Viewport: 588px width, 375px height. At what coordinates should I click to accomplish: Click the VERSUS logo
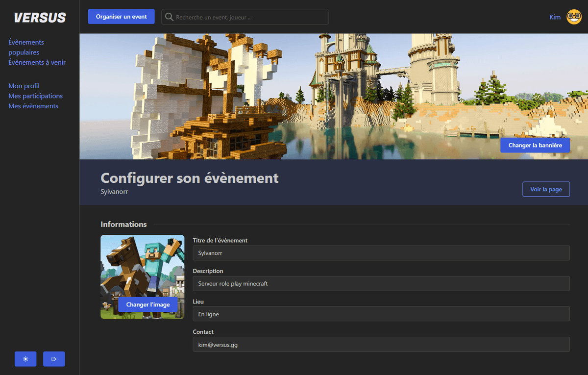tap(40, 18)
